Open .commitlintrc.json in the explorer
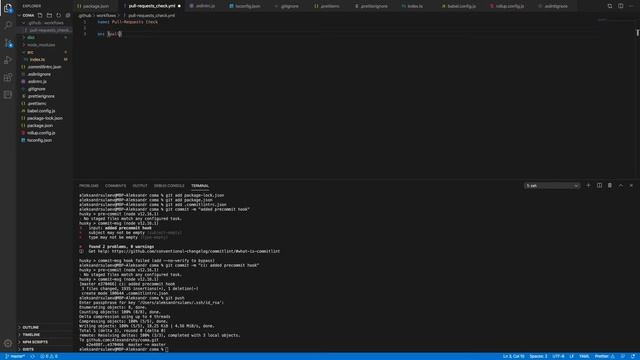The width and height of the screenshot is (640, 360). click(44, 67)
